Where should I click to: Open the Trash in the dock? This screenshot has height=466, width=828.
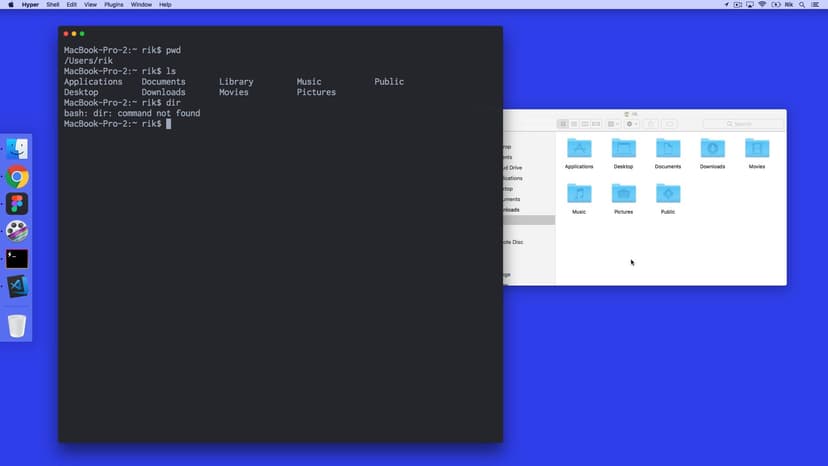[x=17, y=325]
